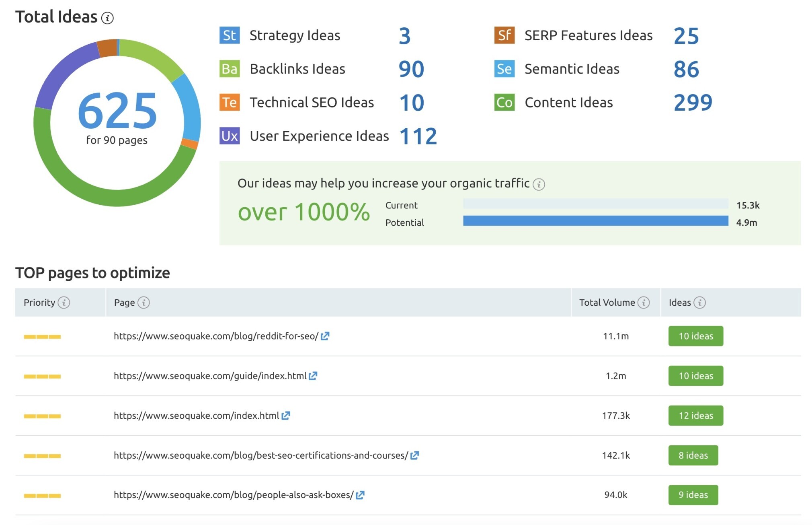Click the 94.0k total volume value
Screen dimensions: 812x525
point(616,495)
